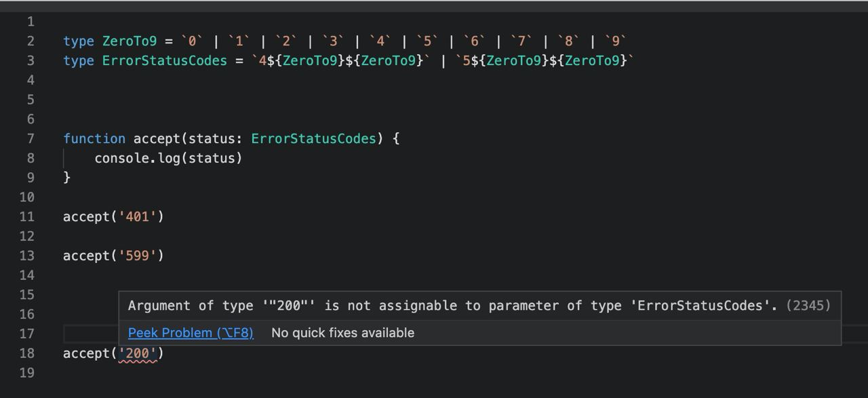Click the ErrorStatusCodes parameter type on line 7
The width and height of the screenshot is (868, 398).
point(313,139)
